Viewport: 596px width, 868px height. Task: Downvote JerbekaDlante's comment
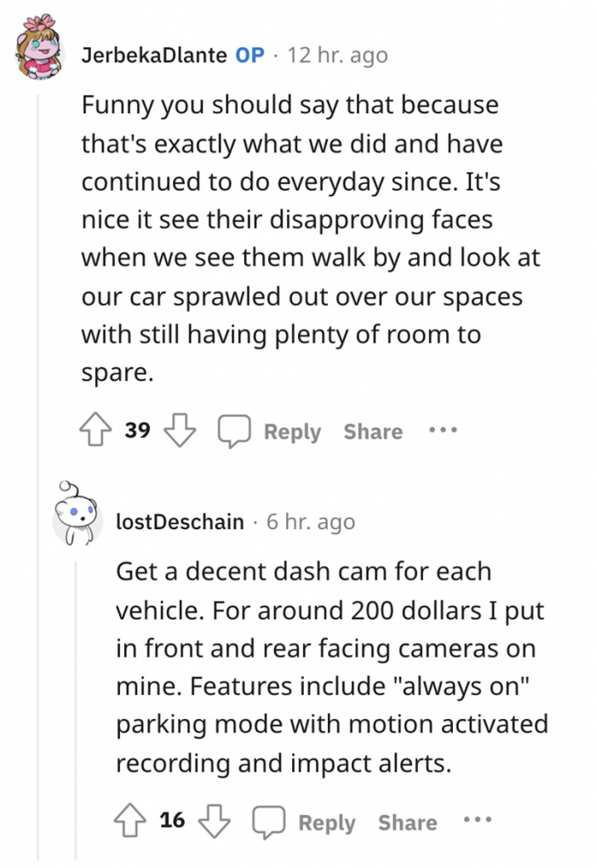click(x=179, y=431)
